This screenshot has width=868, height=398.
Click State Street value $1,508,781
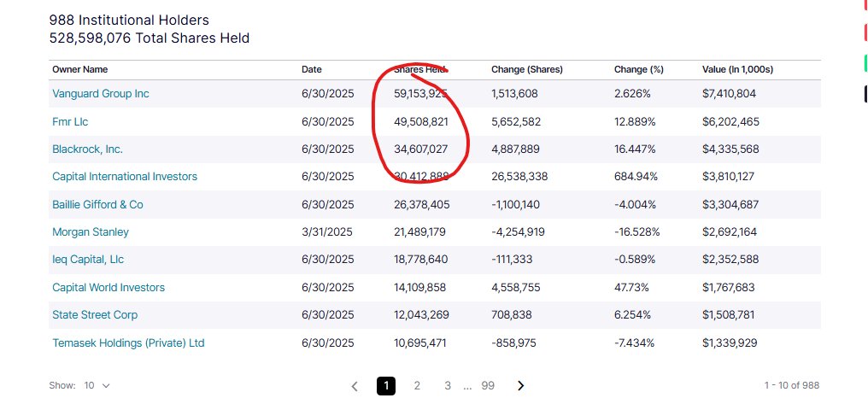730,314
